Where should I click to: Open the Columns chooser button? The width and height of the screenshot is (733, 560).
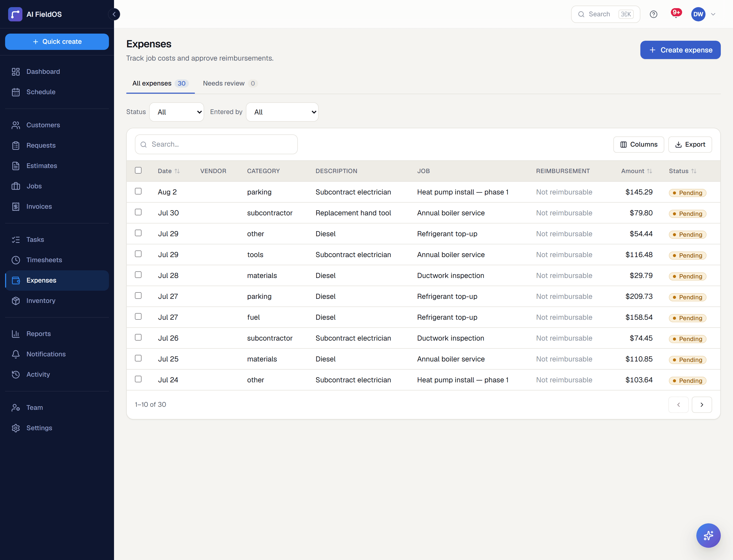(x=639, y=144)
